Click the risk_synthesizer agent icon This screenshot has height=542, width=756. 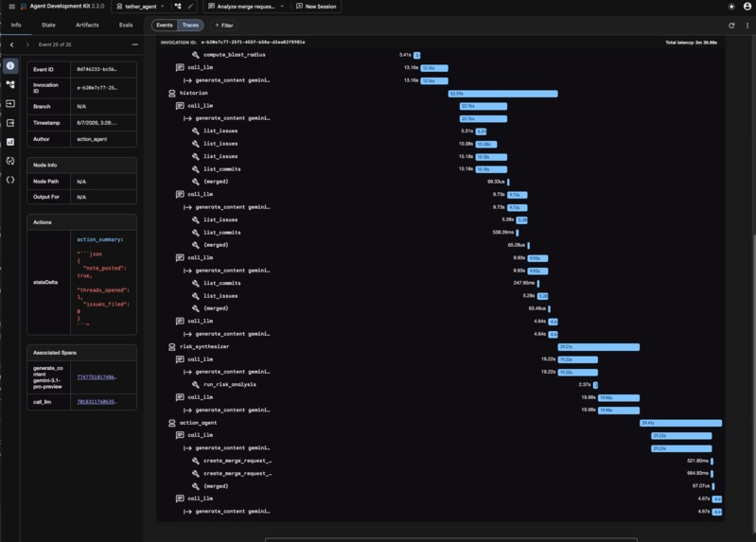(x=171, y=347)
